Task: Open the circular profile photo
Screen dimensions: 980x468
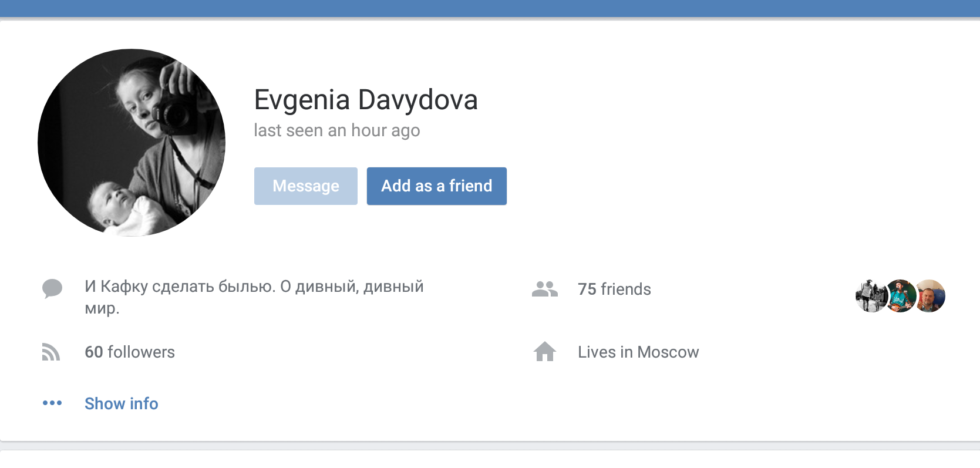Action: [x=132, y=143]
